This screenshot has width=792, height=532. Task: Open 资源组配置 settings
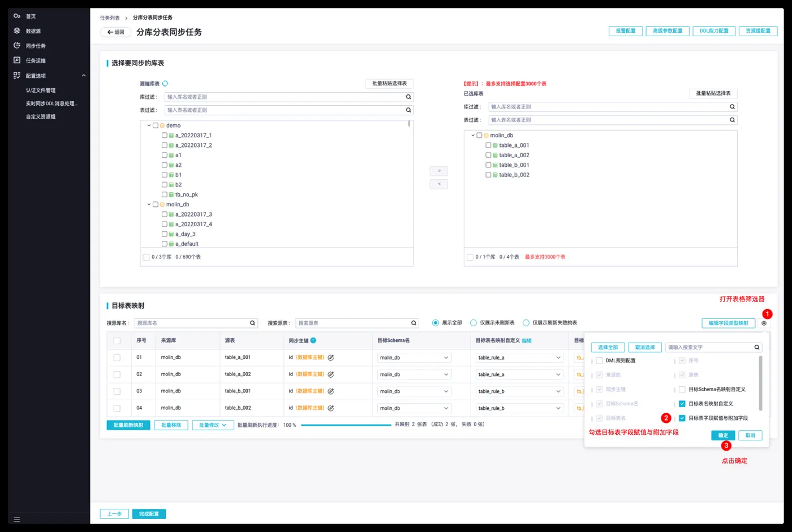click(758, 31)
